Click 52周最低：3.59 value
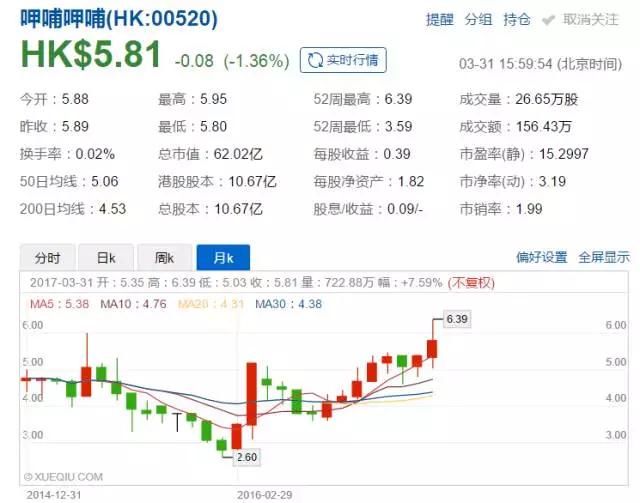Image resolution: width=640 pixels, height=503 pixels. (363, 127)
